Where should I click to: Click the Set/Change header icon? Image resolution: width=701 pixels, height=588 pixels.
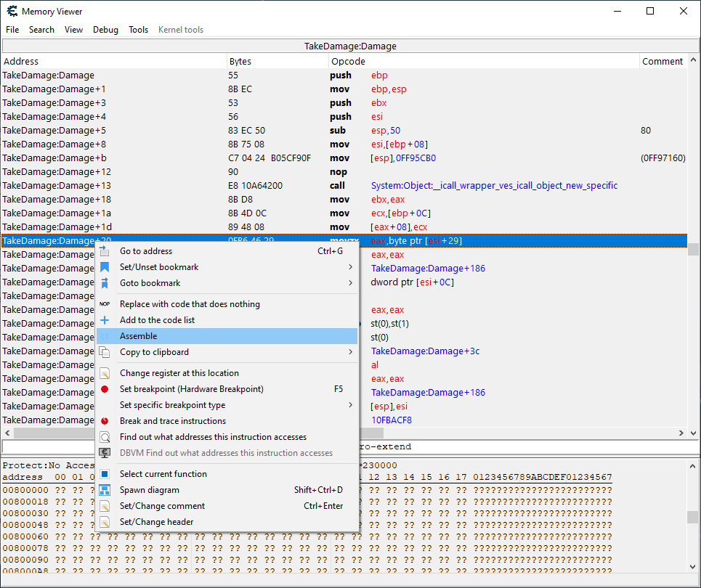tap(105, 522)
